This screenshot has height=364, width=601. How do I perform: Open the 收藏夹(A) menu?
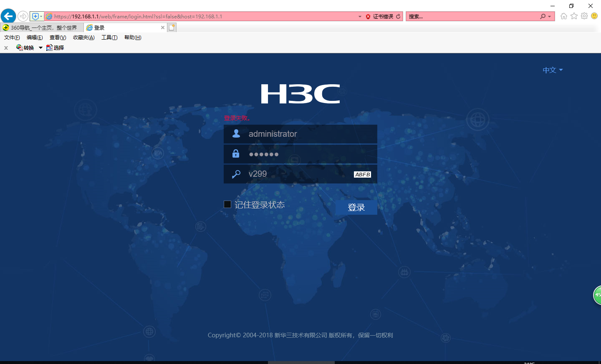coord(84,38)
